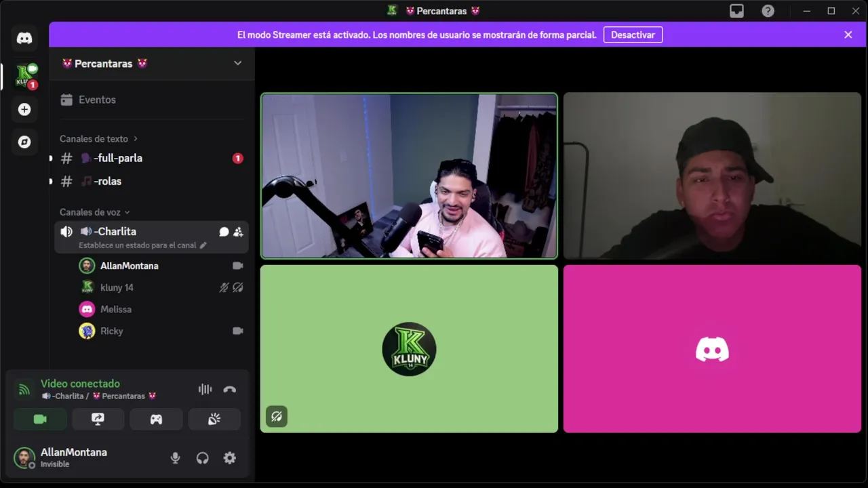Open the inbox icon in title bar
The height and width of the screenshot is (488, 868).
pyautogui.click(x=736, y=11)
